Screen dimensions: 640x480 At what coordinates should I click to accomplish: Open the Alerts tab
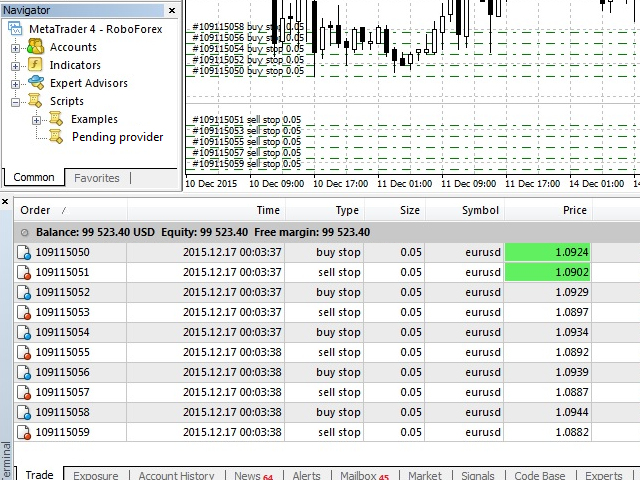pos(307,476)
